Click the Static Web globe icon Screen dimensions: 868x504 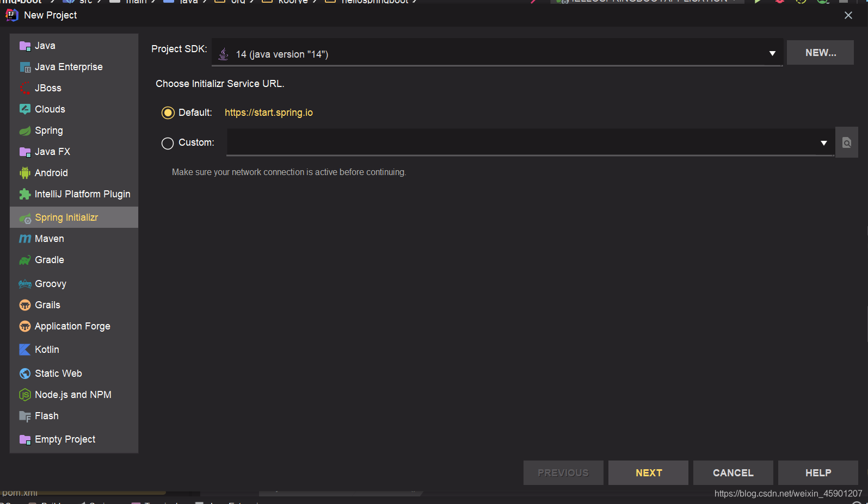[x=25, y=374]
